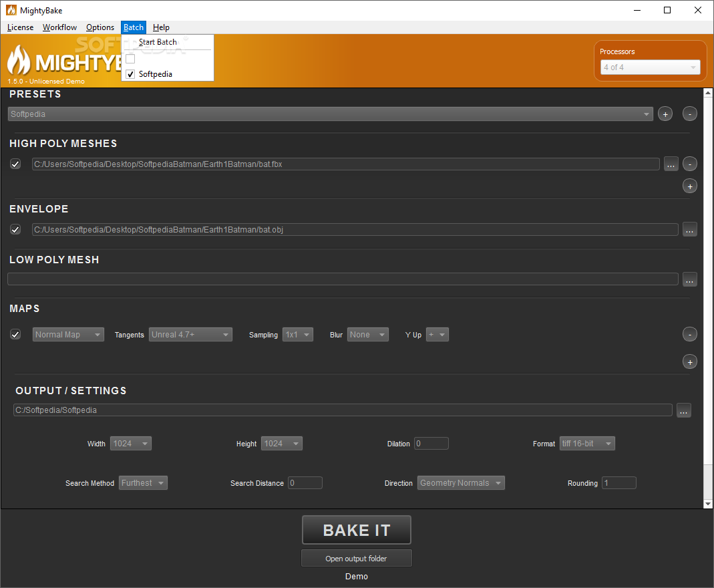Viewport: 714px width, 588px height.
Task: Open the Height 1024 dropdown
Action: coord(281,444)
